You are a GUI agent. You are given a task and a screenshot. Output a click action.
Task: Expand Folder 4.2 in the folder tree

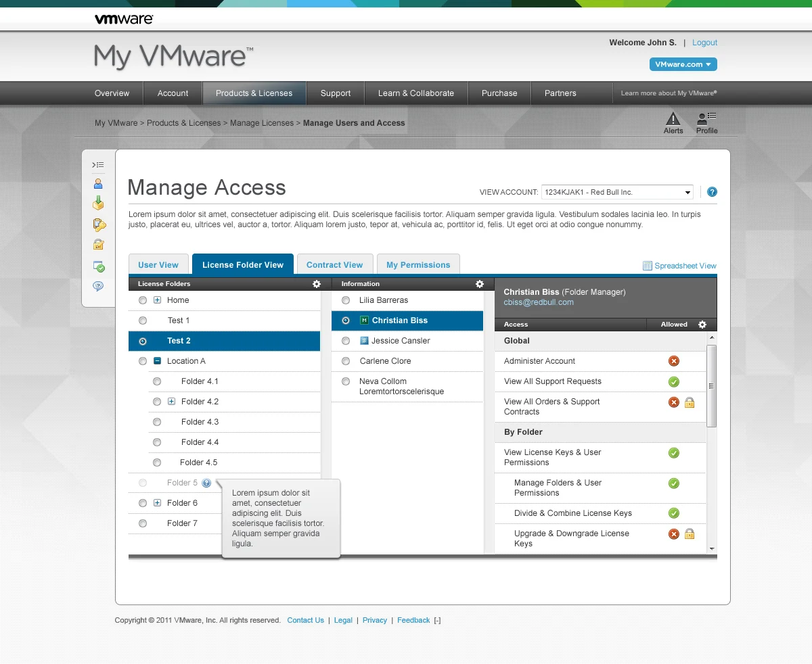(x=171, y=402)
